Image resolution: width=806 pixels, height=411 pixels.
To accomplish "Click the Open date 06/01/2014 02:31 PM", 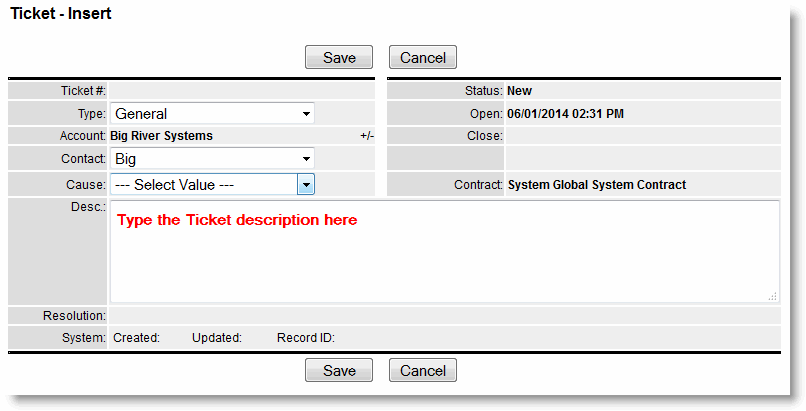I will point(565,114).
